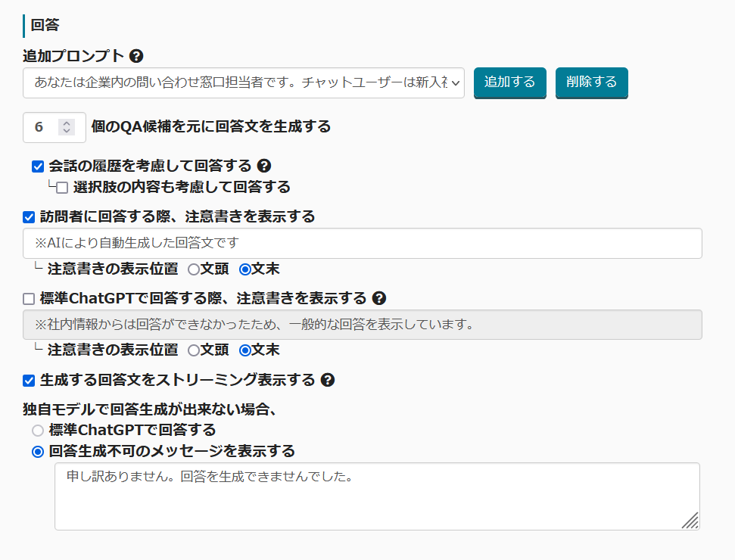Click help icon next to ストリーミング表示する
Image resolution: width=735 pixels, height=560 pixels.
[x=328, y=380]
